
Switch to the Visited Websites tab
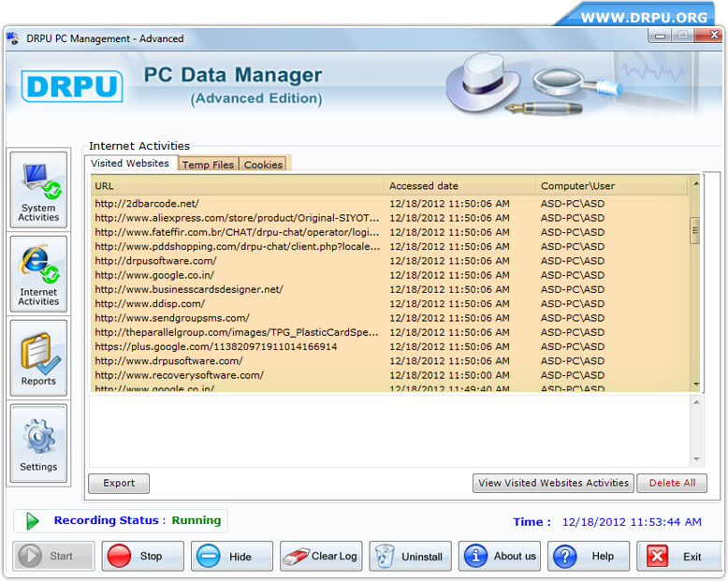[x=130, y=164]
